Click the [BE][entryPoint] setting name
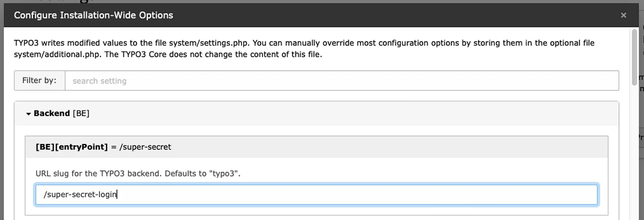The height and width of the screenshot is (220, 644). pos(72,147)
